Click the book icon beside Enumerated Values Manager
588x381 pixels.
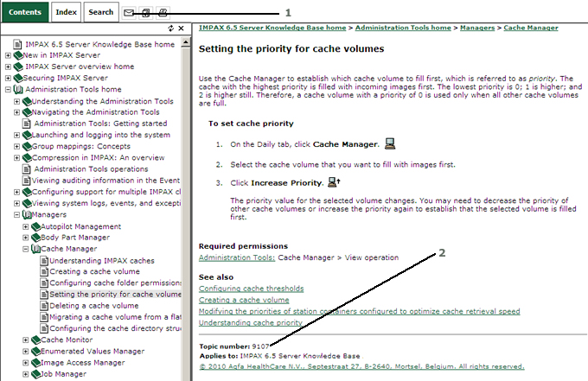click(36, 352)
